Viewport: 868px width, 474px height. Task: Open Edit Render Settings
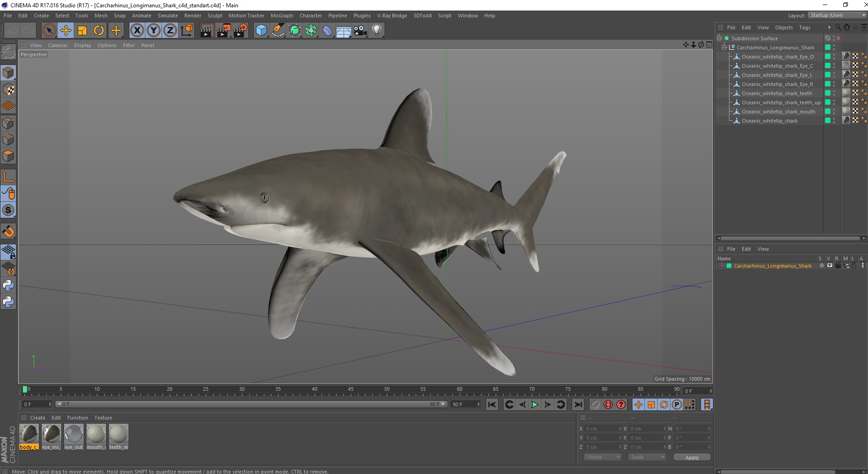[x=240, y=31]
